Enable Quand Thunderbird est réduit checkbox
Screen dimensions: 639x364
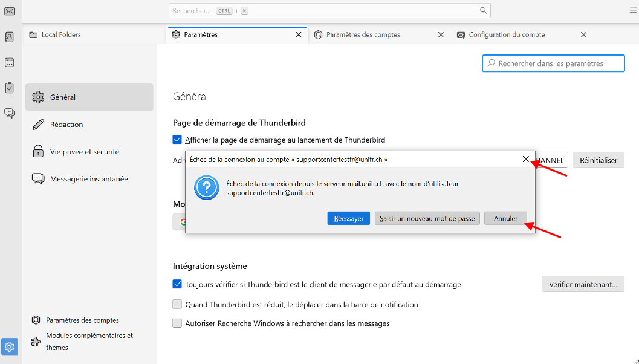tap(177, 304)
